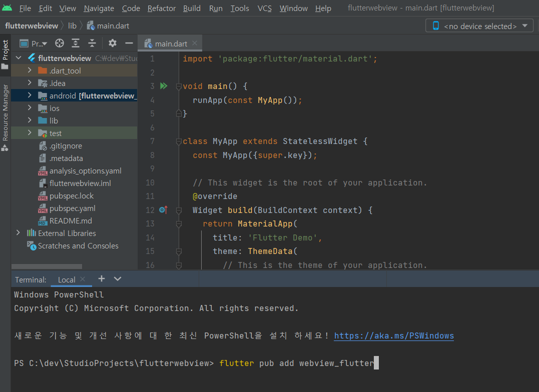Image resolution: width=539 pixels, height=392 pixels.
Task: Open the Resource Manager side panel
Action: point(5,117)
